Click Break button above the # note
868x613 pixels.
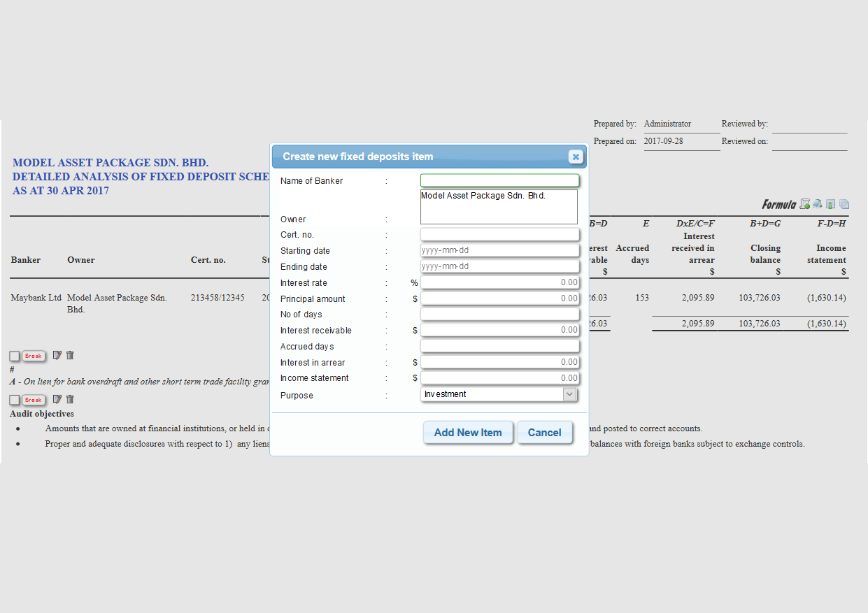point(34,356)
